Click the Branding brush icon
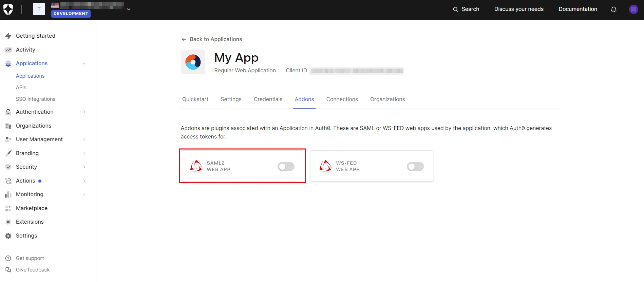 (x=8, y=153)
